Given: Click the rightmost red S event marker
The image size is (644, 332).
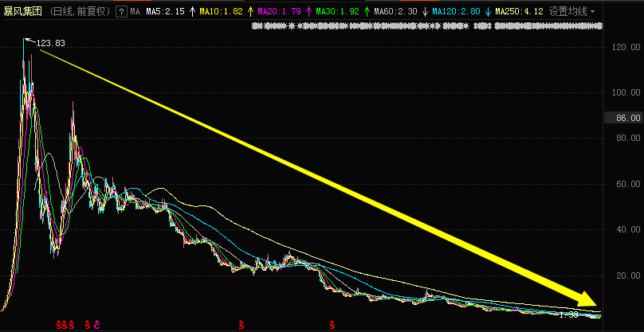Looking at the screenshot, I should 332,325.
